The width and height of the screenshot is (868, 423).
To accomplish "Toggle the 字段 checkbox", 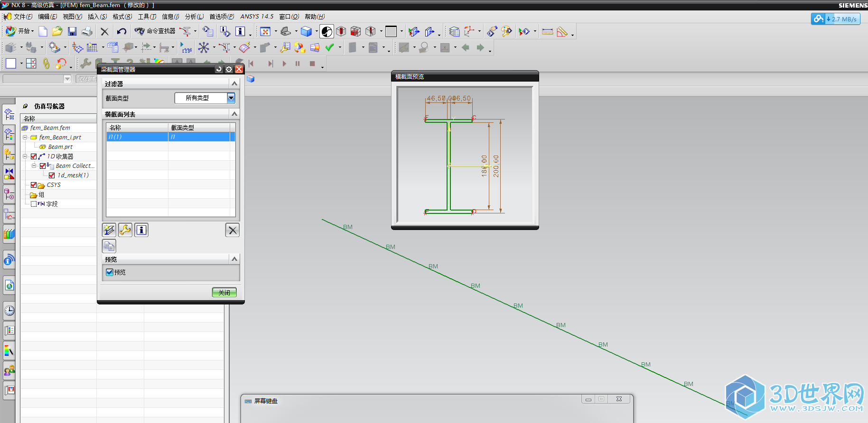I will click(34, 204).
